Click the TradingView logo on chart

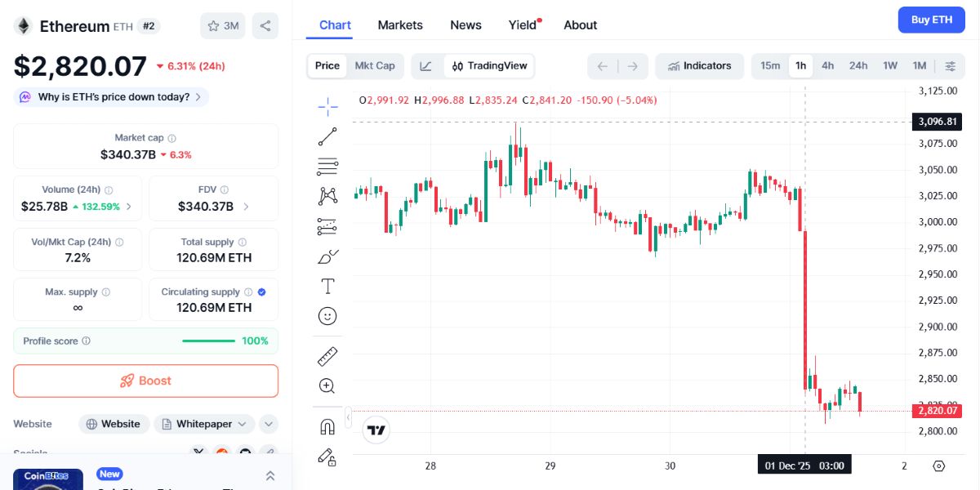point(376,430)
